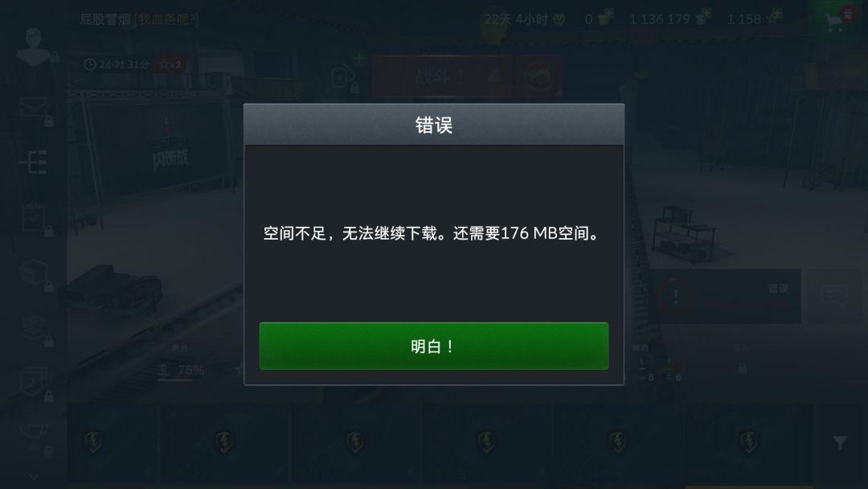Open the mail envelope icon in sidebar
Image resolution: width=868 pixels, height=489 pixels.
34,108
